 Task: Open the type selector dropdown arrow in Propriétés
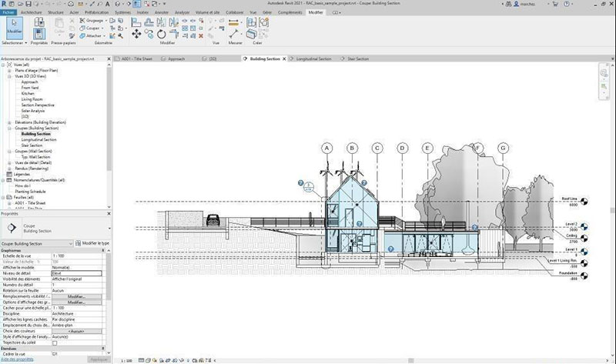coord(109,228)
